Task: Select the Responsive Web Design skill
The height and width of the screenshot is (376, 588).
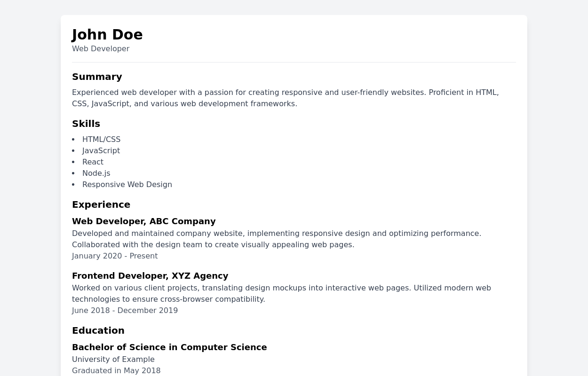Action: point(127,185)
